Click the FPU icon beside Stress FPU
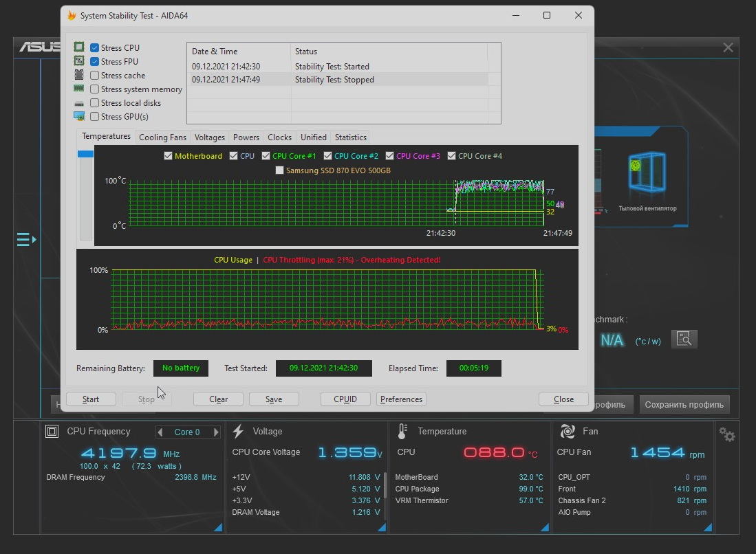 click(x=79, y=60)
